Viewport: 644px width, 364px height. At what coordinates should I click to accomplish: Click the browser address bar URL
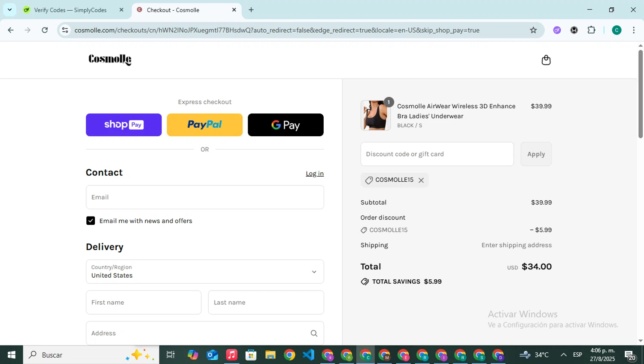point(277,30)
